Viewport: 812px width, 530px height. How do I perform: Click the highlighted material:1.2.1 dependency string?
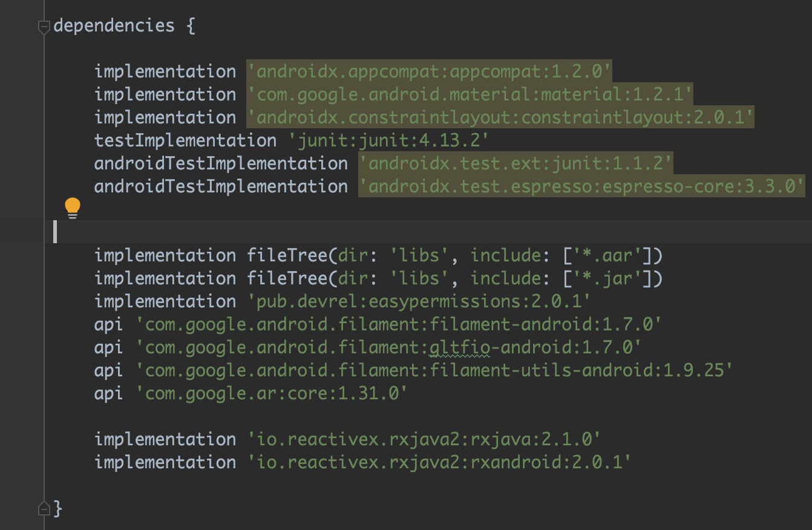coord(470,94)
